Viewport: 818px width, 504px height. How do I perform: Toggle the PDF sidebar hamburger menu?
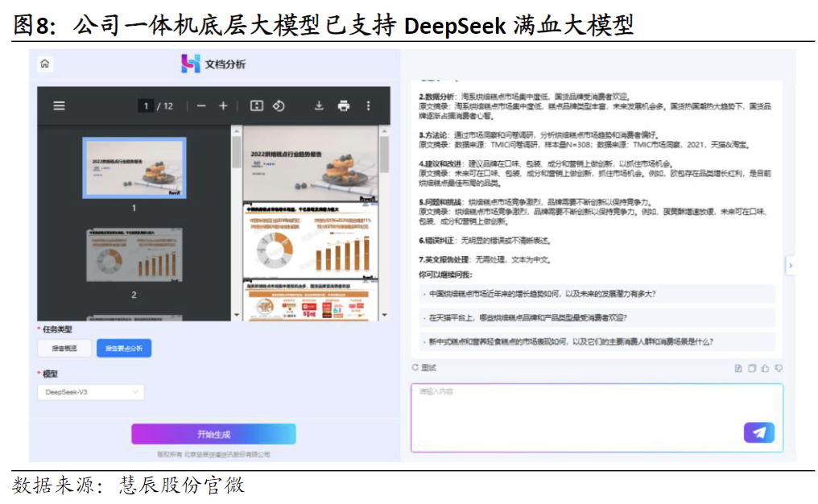coord(59,105)
